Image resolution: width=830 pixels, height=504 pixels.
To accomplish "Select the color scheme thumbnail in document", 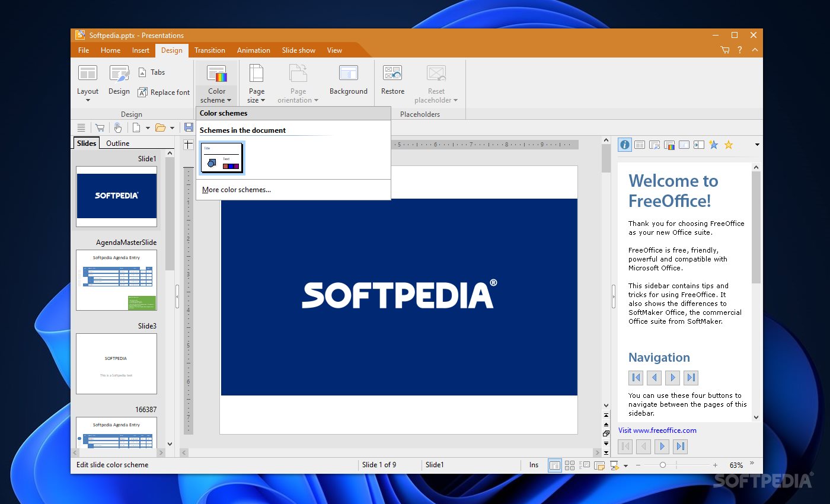I will point(222,158).
